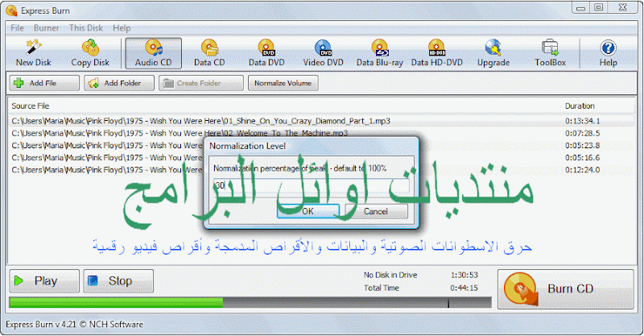Viewport: 644px width, 336px height.
Task: Click the 0:12:24.0 duration entry
Action: [582, 170]
